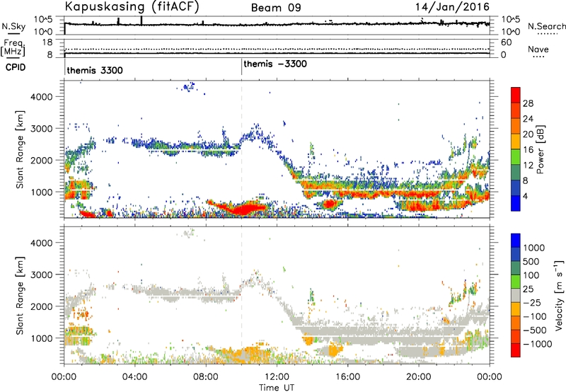Click the -1000 tick on velocity colorbar
The height and width of the screenshot is (392, 566).
point(537,344)
